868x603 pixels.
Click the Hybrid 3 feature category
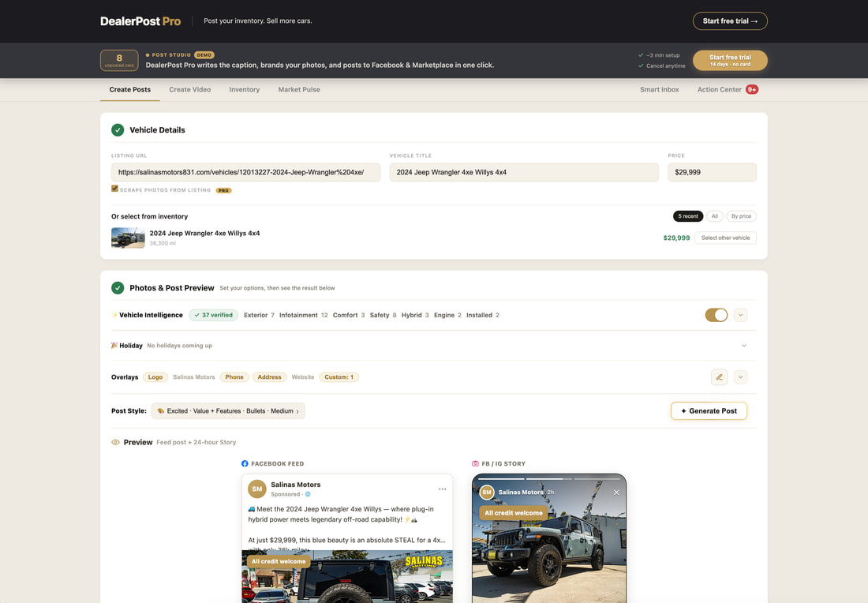[x=415, y=315]
